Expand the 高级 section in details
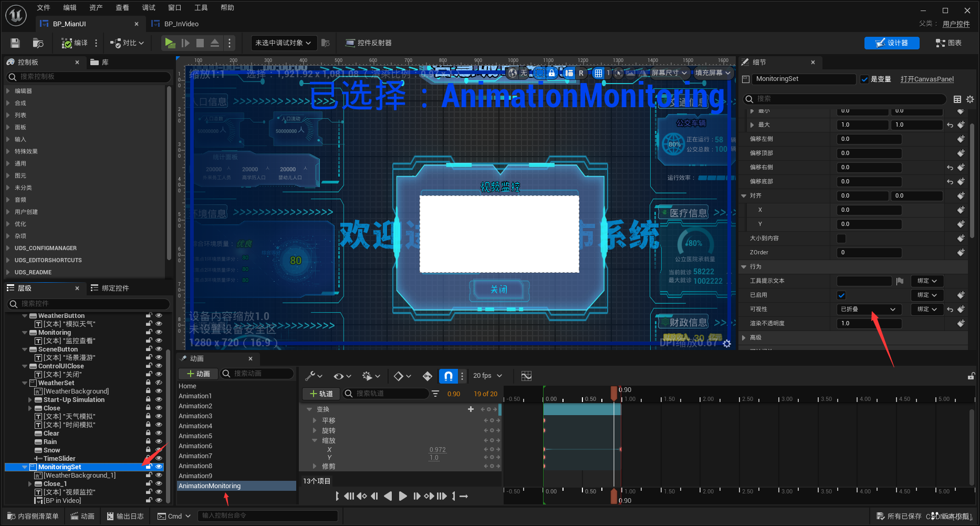The width and height of the screenshot is (980, 526). (x=744, y=338)
